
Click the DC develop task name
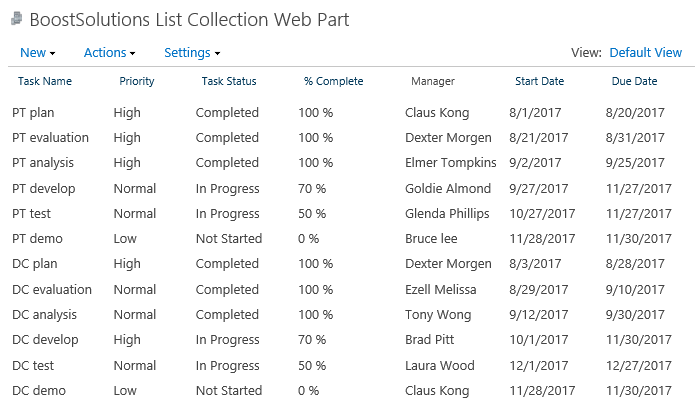point(45,340)
